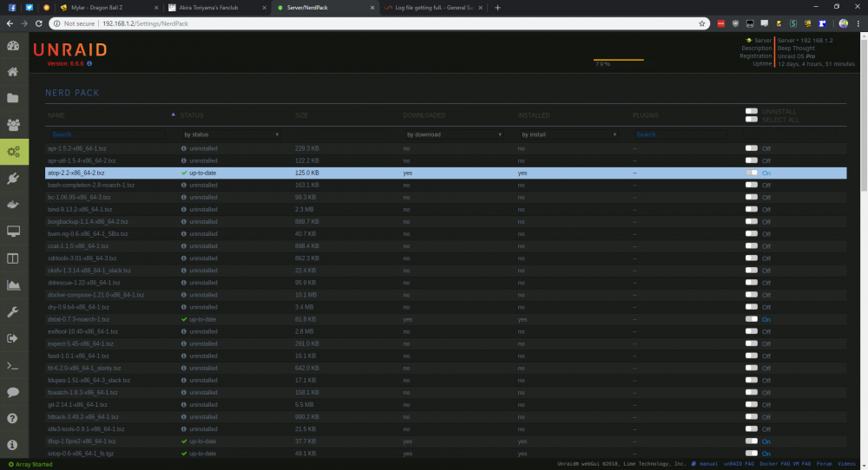Image resolution: width=868 pixels, height=470 pixels.
Task: Select the httrack-3.49.2-x86_64-1.txz row name
Action: tap(83, 417)
